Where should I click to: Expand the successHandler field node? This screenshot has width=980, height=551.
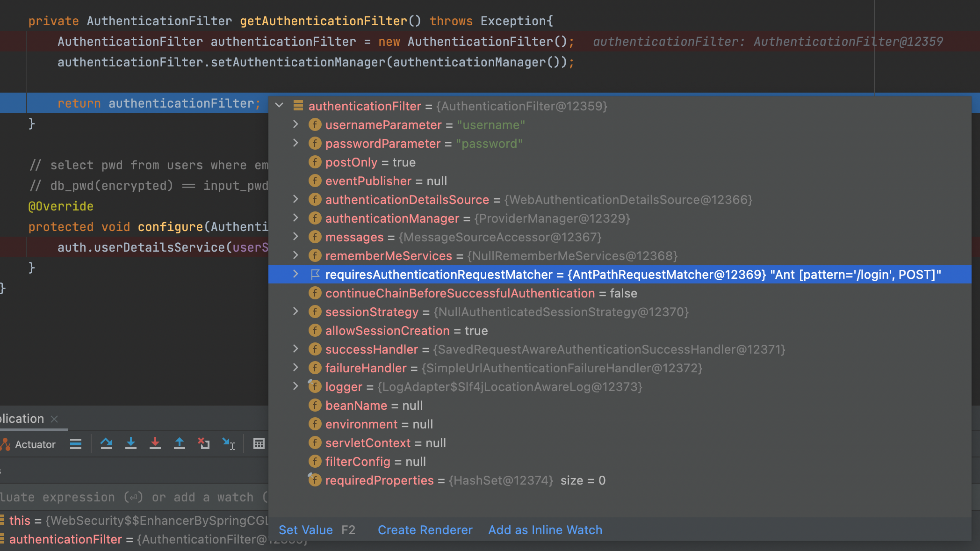(x=295, y=349)
